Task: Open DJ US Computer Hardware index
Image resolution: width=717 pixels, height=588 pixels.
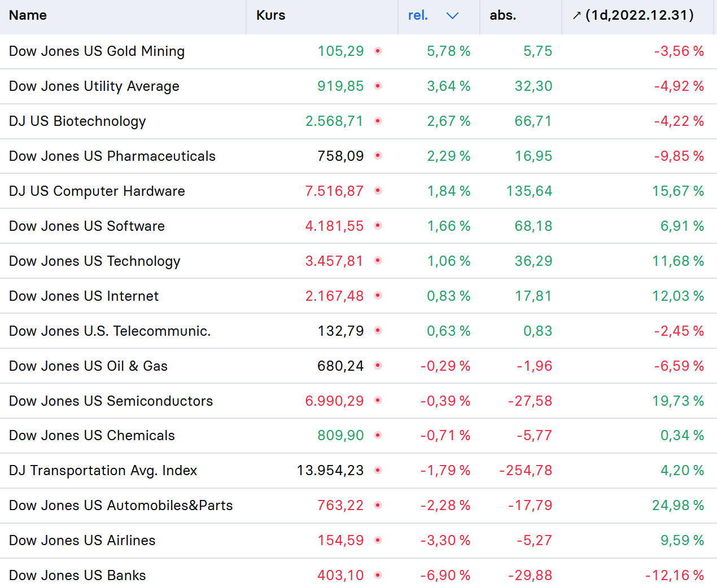Action: tap(97, 191)
